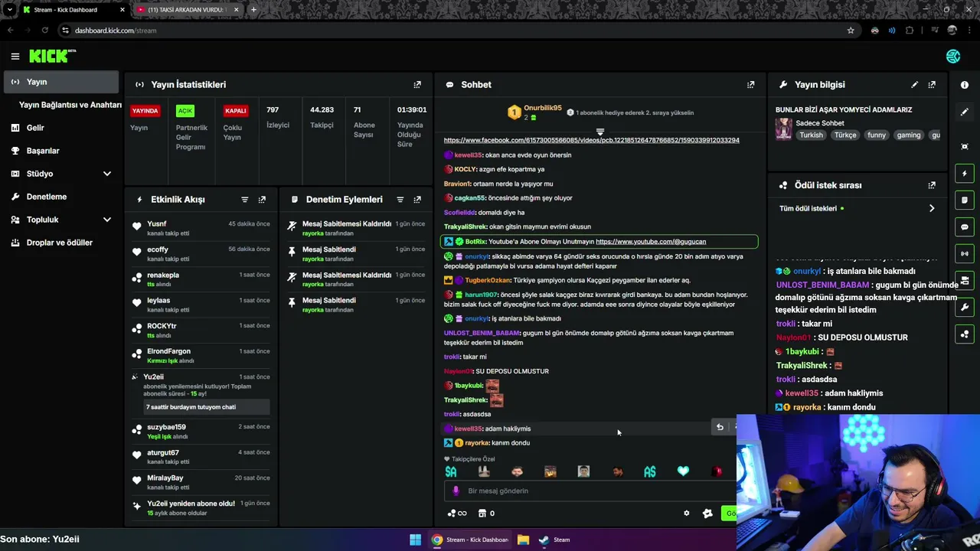Image resolution: width=980 pixels, height=551 pixels.
Task: Bookmark page with star icon in address bar
Action: [851, 31]
